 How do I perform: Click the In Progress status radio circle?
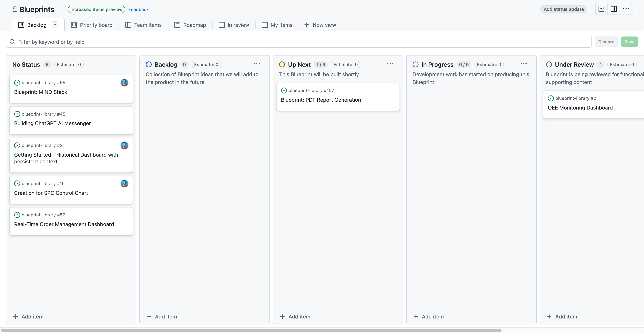(x=416, y=64)
